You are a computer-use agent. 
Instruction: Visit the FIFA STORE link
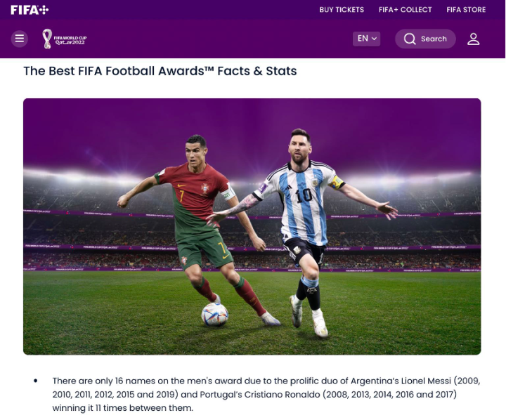pos(466,10)
